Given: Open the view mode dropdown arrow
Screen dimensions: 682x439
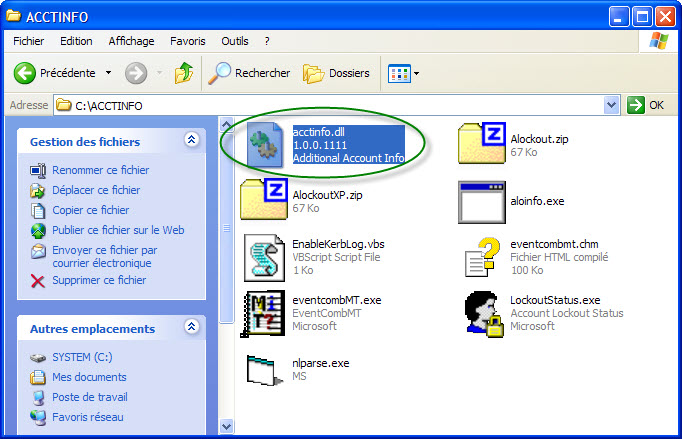Looking at the screenshot, I should [x=416, y=74].
